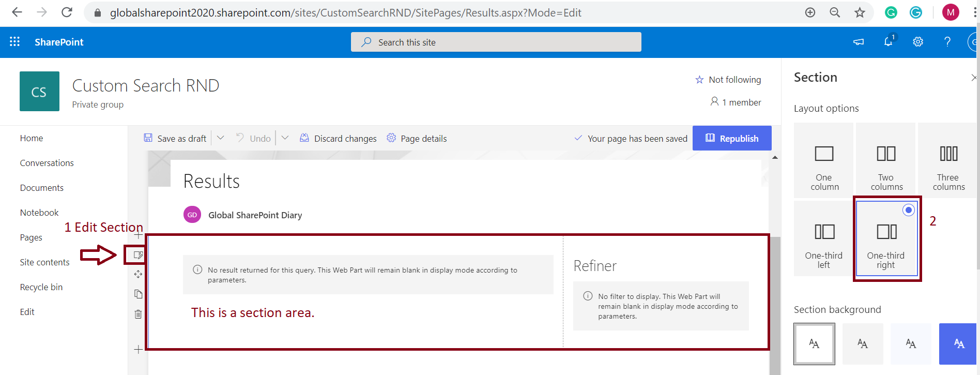
Task: Open Recycle bin in the site navigation
Action: pos(41,287)
